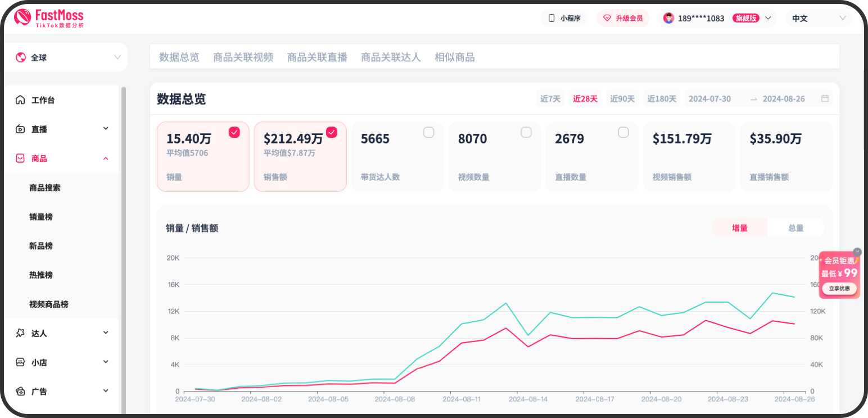Click the account number 189****1083
Image resolution: width=868 pixels, height=418 pixels.
pos(701,18)
